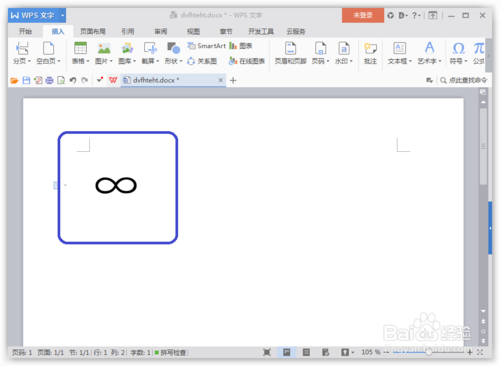Click the text box (文本框) icon
Viewport: 500px width, 366px height.
399,48
